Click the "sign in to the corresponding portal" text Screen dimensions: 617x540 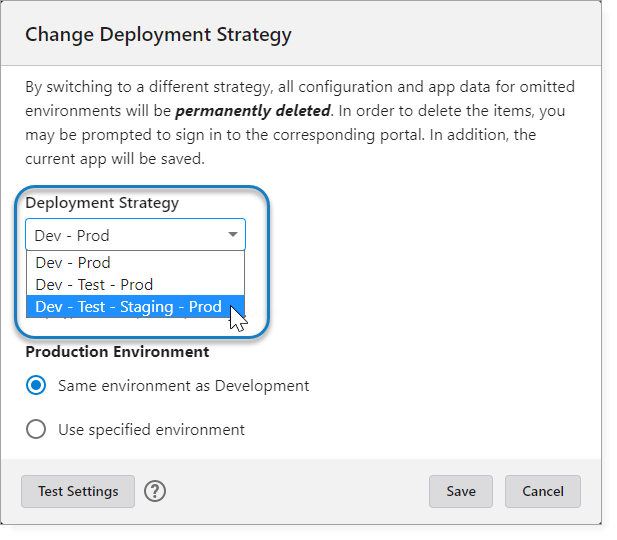tap(259, 134)
